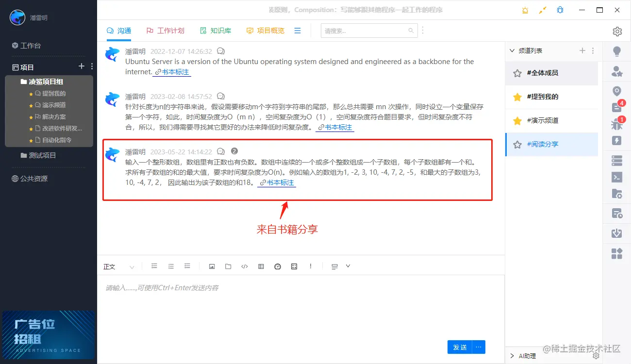Image resolution: width=631 pixels, height=364 pixels.
Task: Expand the chevron after the block layout icon
Action: [348, 266]
